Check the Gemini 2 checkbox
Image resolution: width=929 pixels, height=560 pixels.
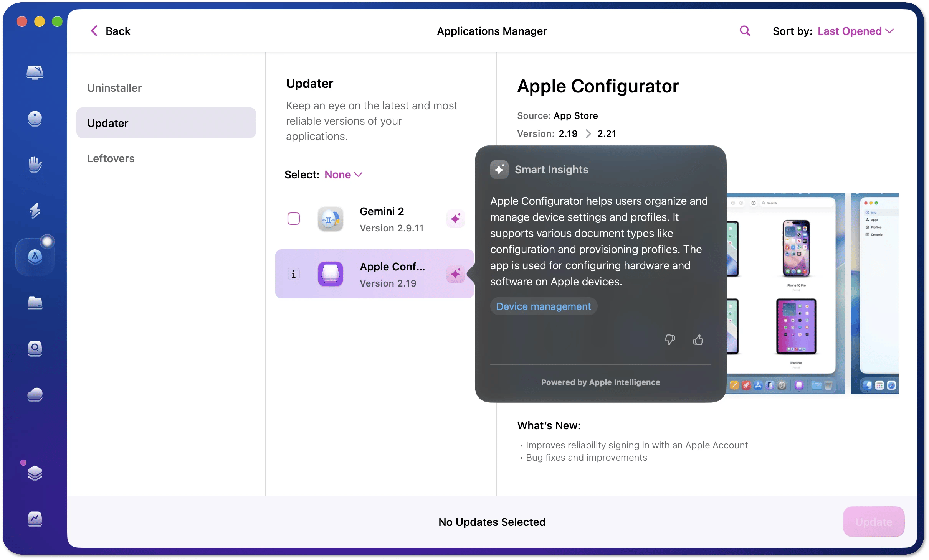[x=294, y=219]
